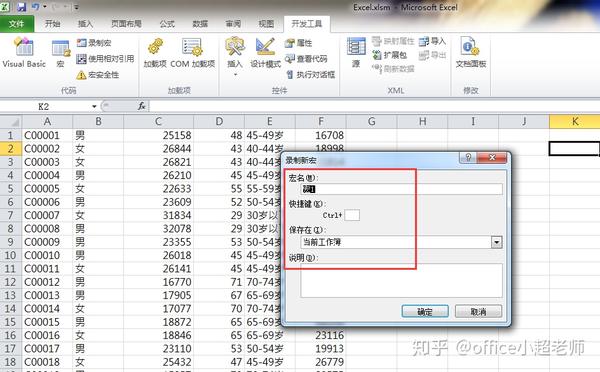Switch to the 公式 ribbon tab
This screenshot has height=372, width=600.
coord(167,24)
